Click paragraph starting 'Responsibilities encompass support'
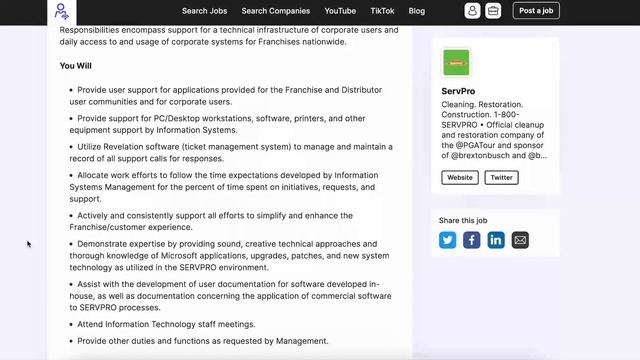This screenshot has height=360, width=640. click(229, 36)
